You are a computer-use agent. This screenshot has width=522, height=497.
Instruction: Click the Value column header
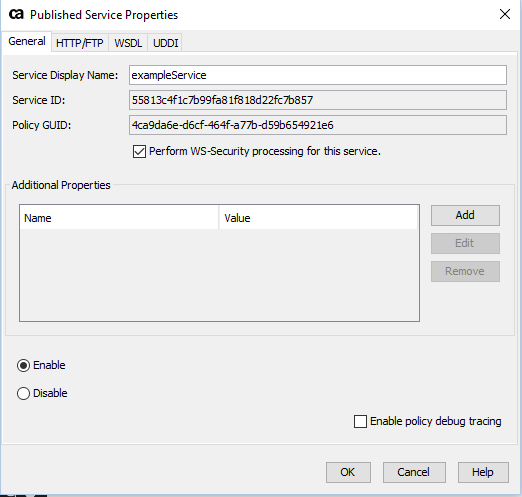click(318, 218)
